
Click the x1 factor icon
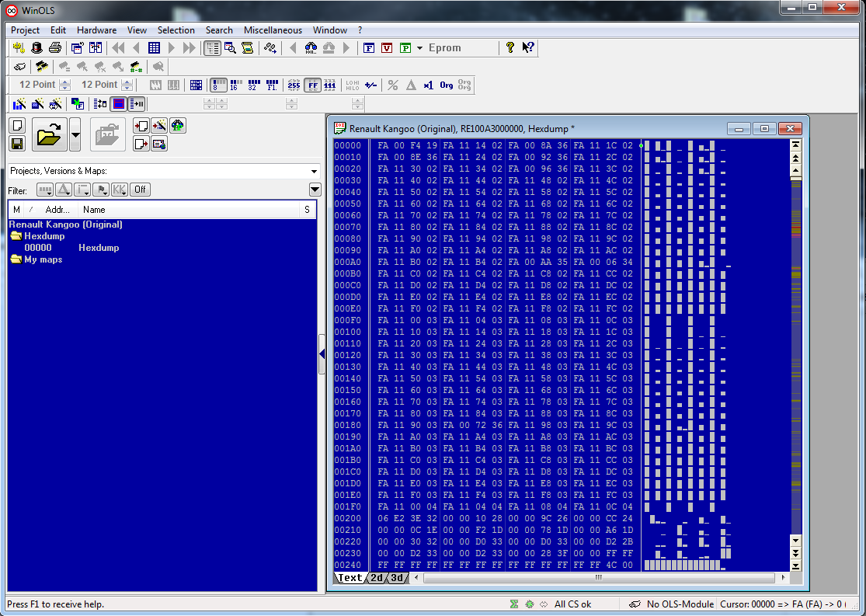click(428, 85)
